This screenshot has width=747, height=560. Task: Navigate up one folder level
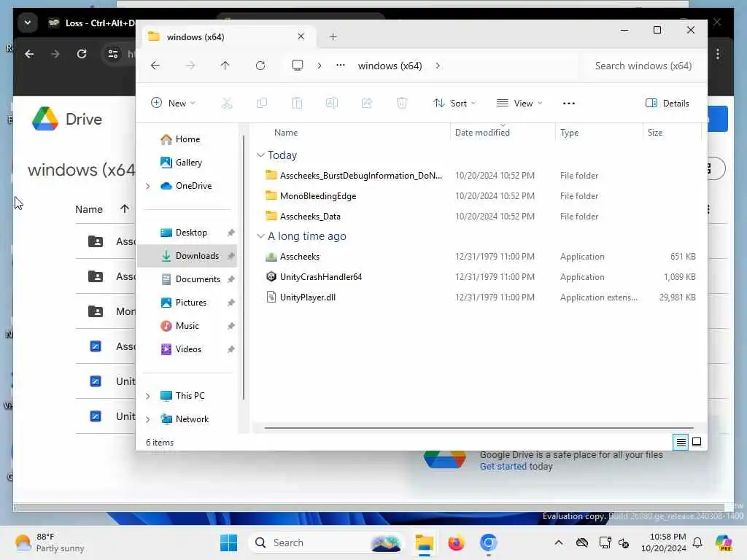tap(225, 65)
